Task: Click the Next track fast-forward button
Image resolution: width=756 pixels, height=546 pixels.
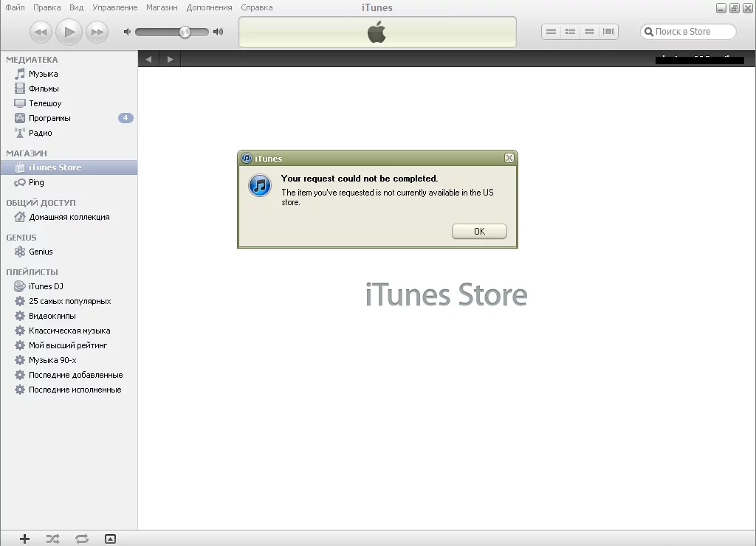Action: 97,32
